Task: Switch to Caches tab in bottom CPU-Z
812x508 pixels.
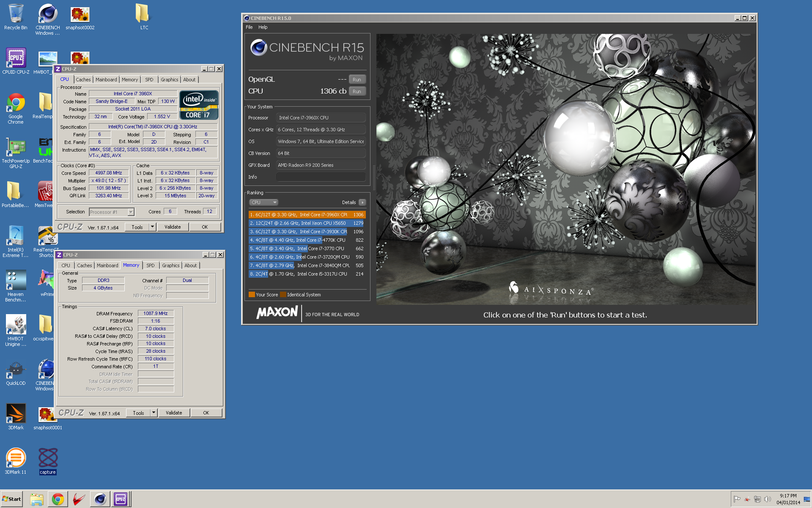Action: (x=85, y=265)
